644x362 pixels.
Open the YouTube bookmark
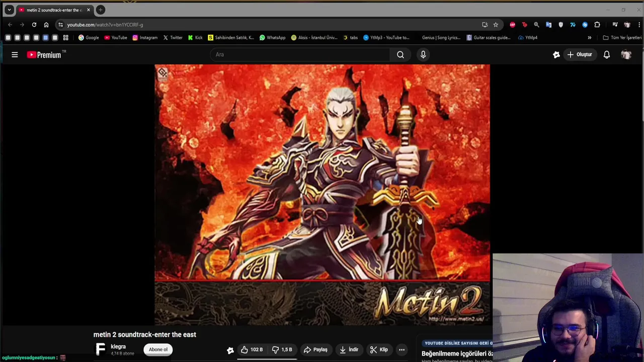[x=116, y=38]
